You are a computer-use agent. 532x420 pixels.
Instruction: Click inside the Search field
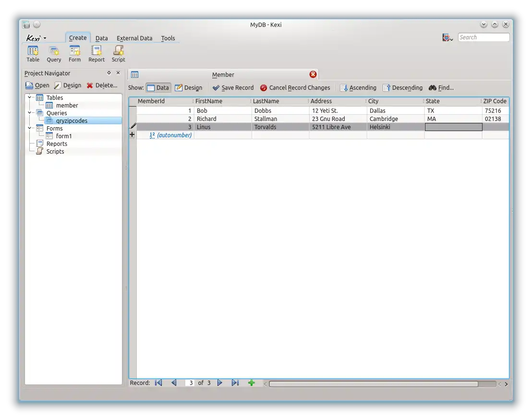(484, 37)
